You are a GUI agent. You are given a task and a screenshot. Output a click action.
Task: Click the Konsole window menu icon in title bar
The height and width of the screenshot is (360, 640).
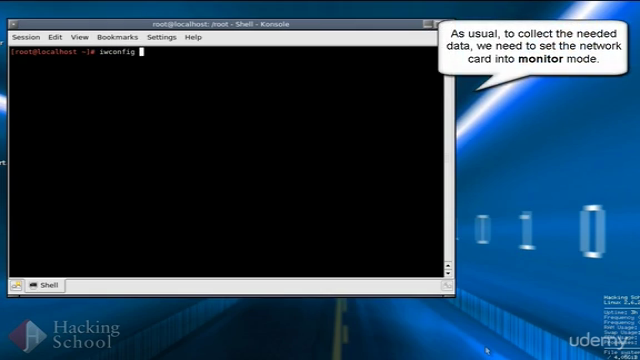click(x=13, y=24)
